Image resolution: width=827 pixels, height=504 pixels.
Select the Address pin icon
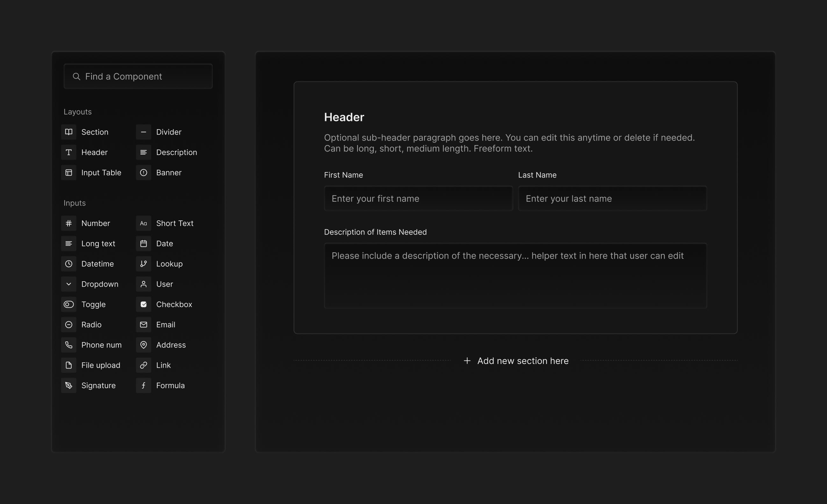click(x=144, y=345)
